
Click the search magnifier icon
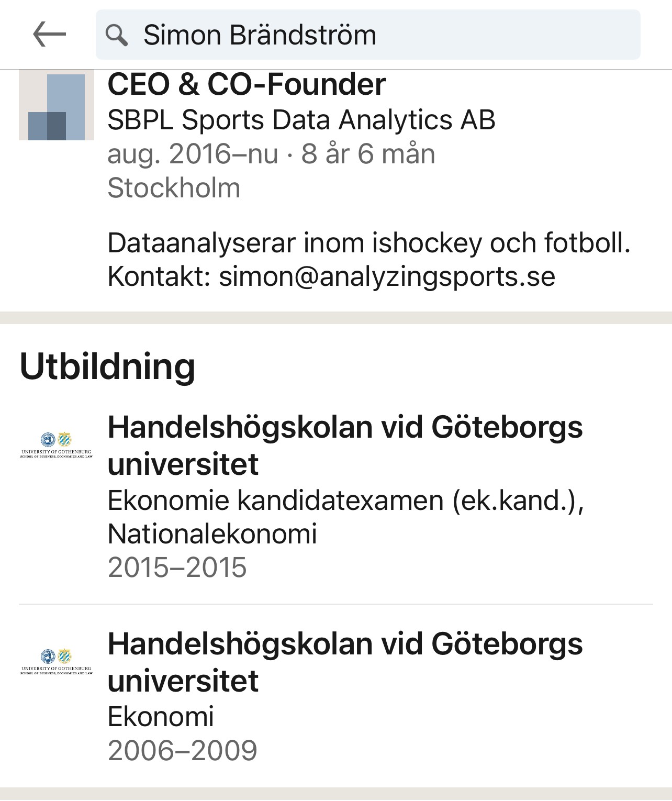(x=116, y=35)
